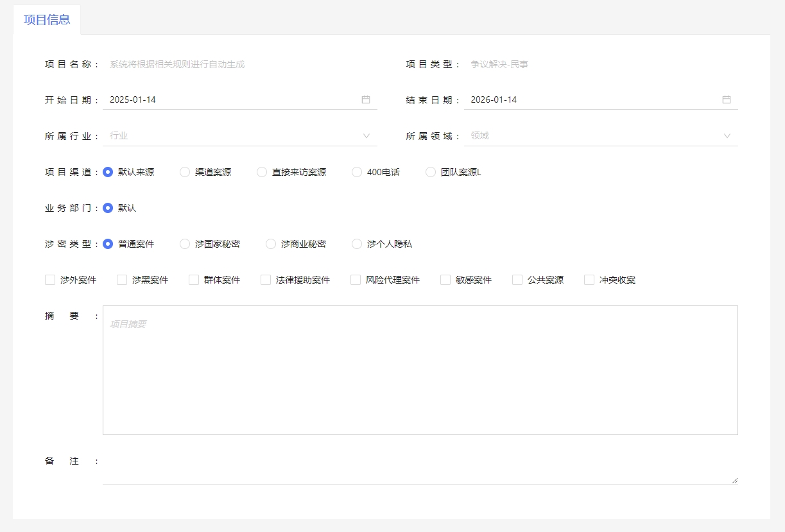Open the 开始日期 calendar icon
Screen dimensions: 785x532
coord(366,99)
